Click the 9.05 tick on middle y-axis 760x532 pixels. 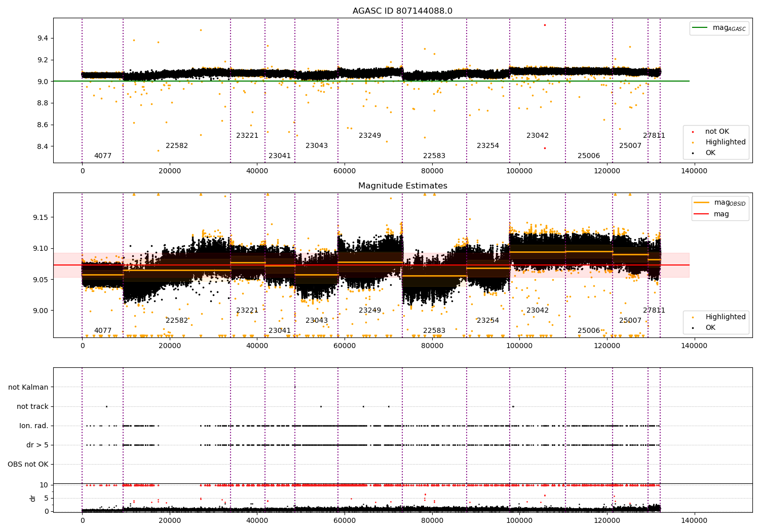[x=41, y=280]
